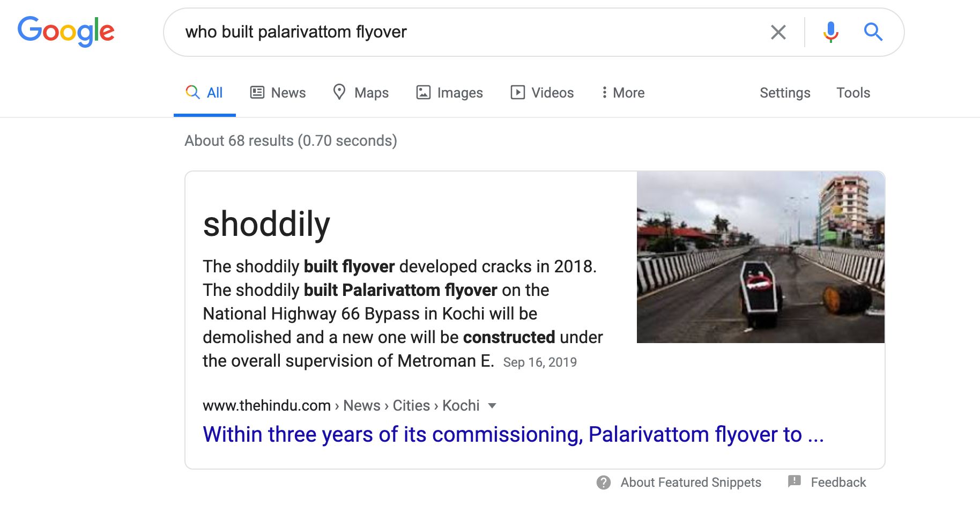Click inside the search query field

click(x=375, y=32)
